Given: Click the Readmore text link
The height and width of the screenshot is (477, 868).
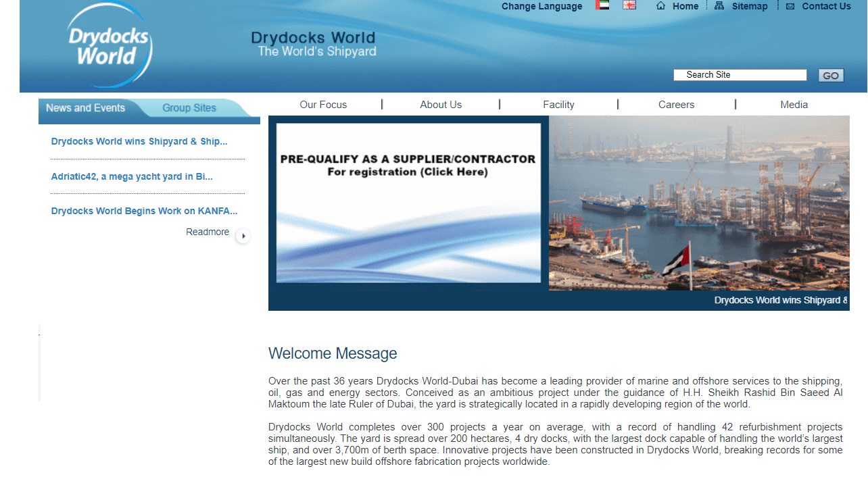Looking at the screenshot, I should 208,232.
